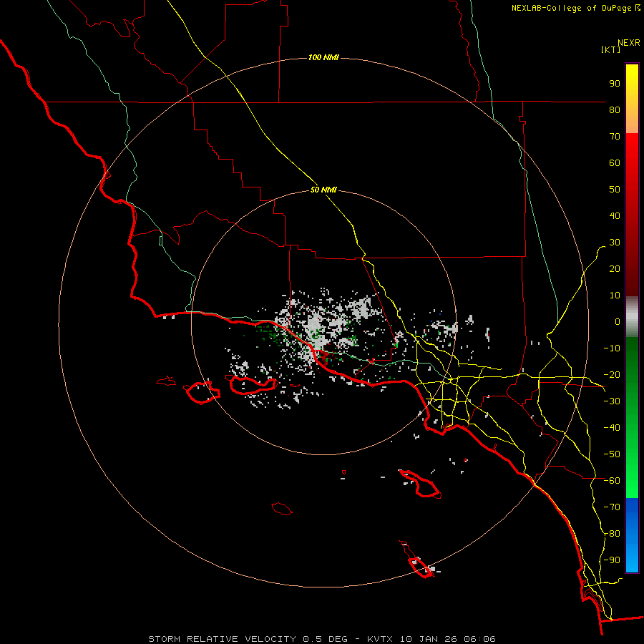Click the NEXR label at top right
Viewport: 644px width, 644px height.
tap(628, 43)
